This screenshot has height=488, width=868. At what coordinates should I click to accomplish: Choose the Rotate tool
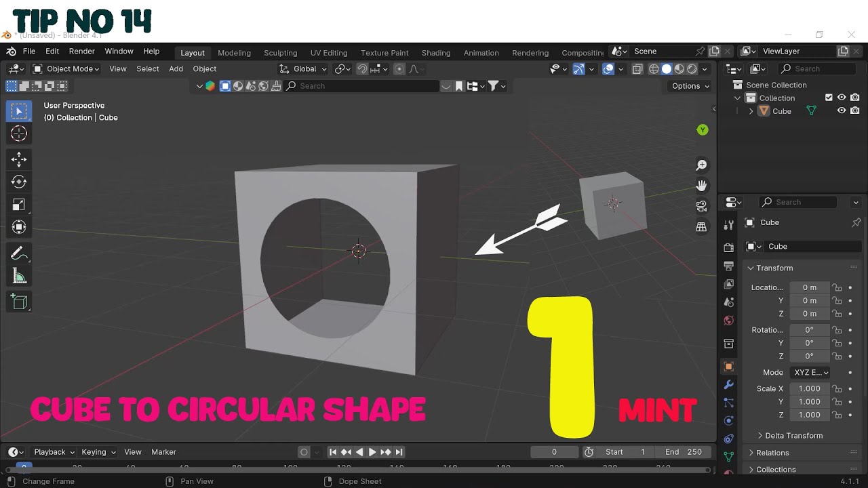click(19, 182)
